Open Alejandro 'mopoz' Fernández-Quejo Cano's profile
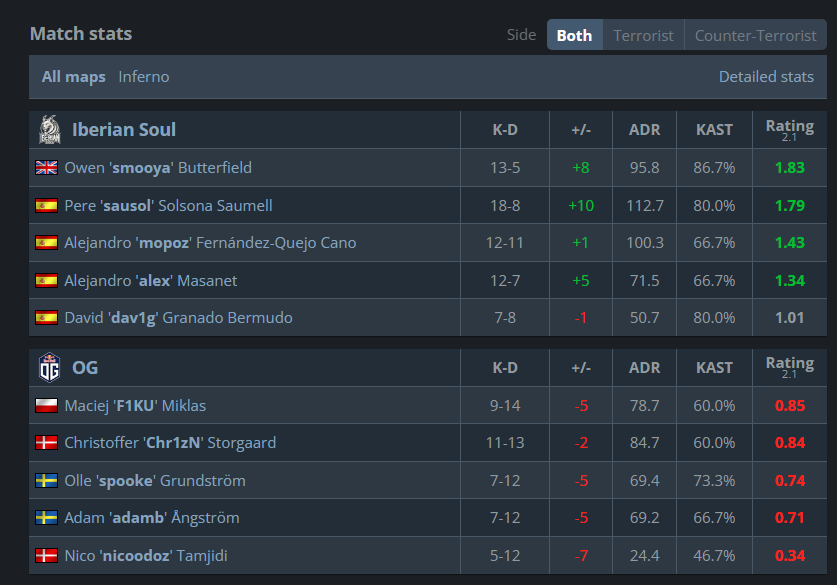The image size is (837, 585). 210,243
